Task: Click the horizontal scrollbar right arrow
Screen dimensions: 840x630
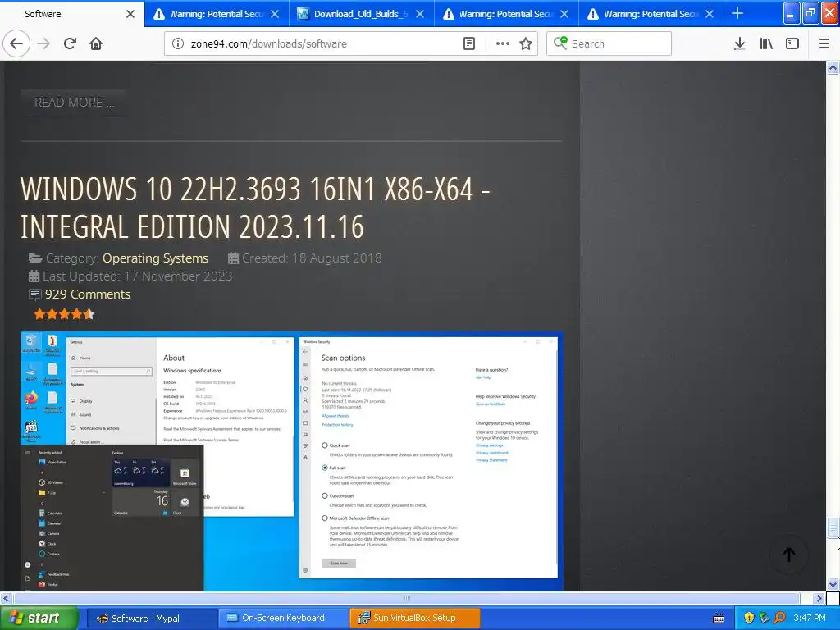Action: point(819,598)
